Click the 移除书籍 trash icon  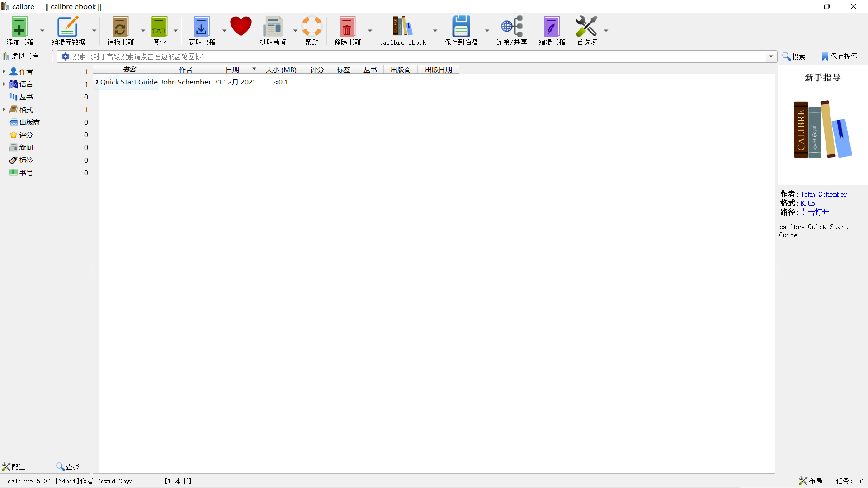(x=347, y=27)
